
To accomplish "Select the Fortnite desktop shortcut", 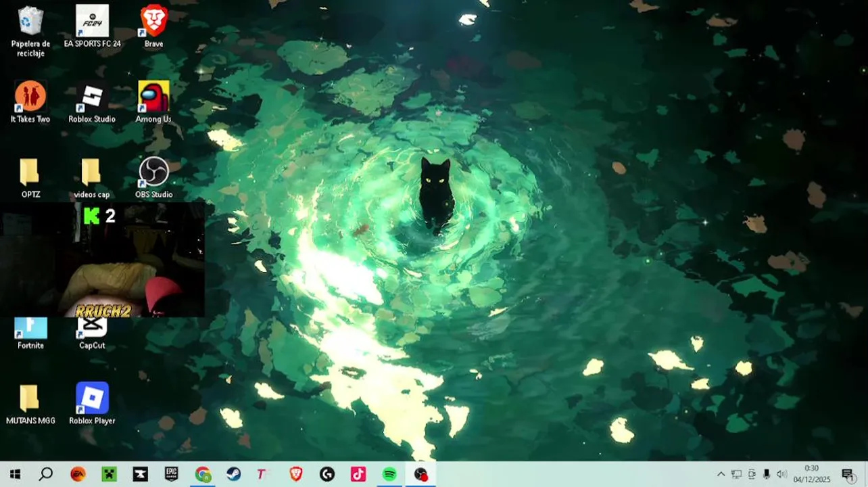I will (30, 333).
